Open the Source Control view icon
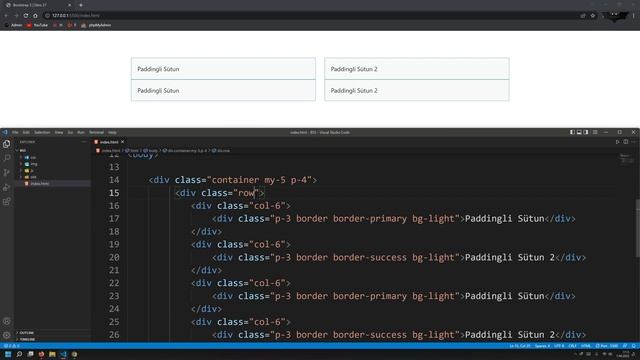This screenshot has height=360, width=640. pos(7,173)
